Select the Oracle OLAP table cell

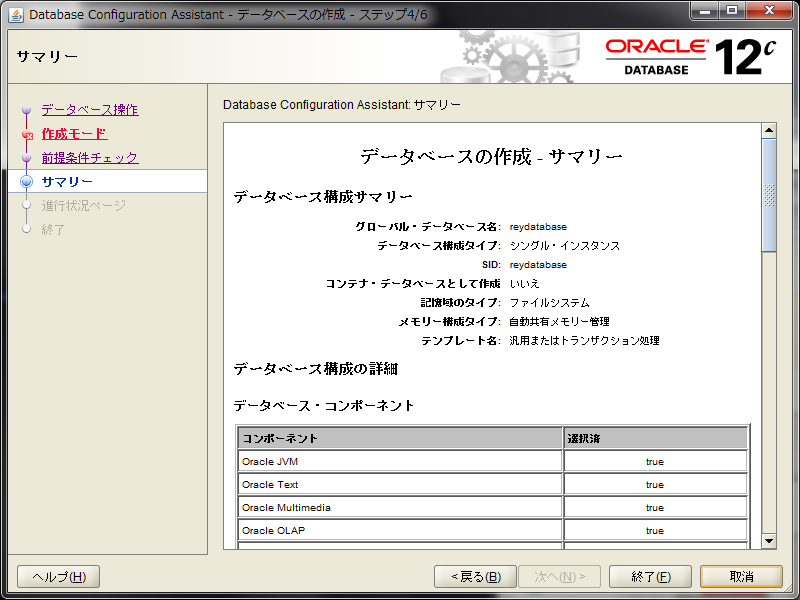point(400,530)
